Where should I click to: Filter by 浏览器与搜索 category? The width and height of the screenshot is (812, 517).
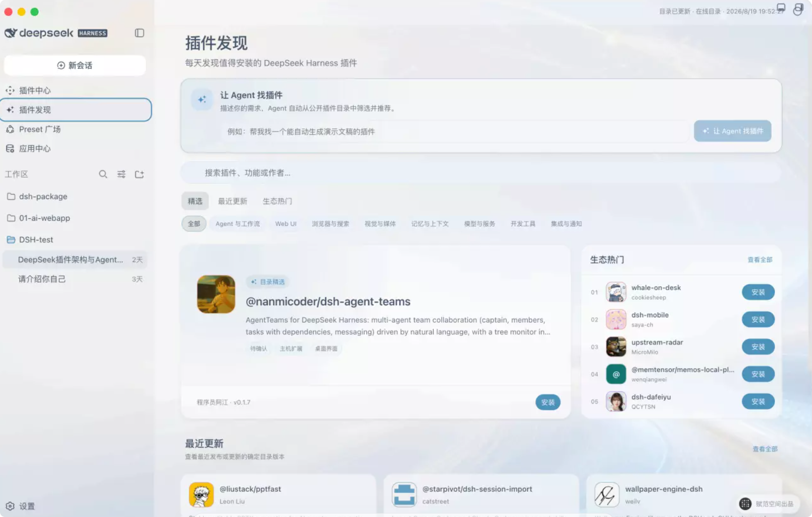coord(331,224)
